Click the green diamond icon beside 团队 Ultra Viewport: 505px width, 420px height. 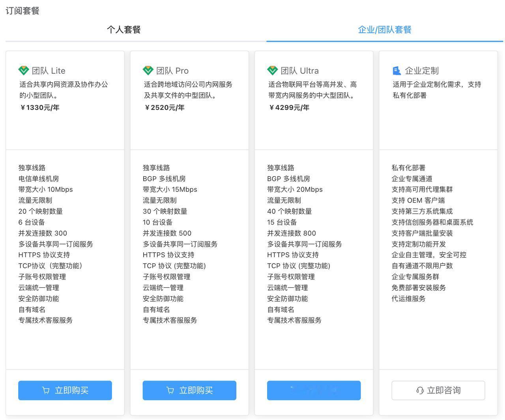[272, 70]
